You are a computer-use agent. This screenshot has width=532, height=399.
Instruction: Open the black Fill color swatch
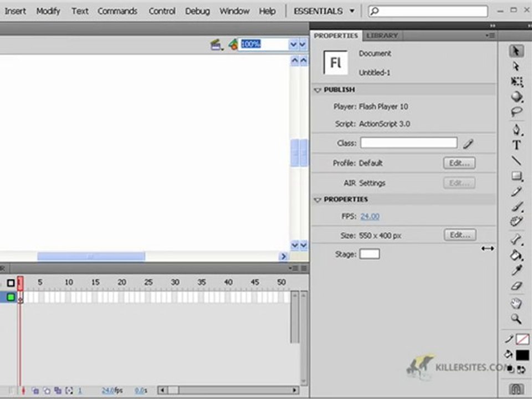coord(522,355)
